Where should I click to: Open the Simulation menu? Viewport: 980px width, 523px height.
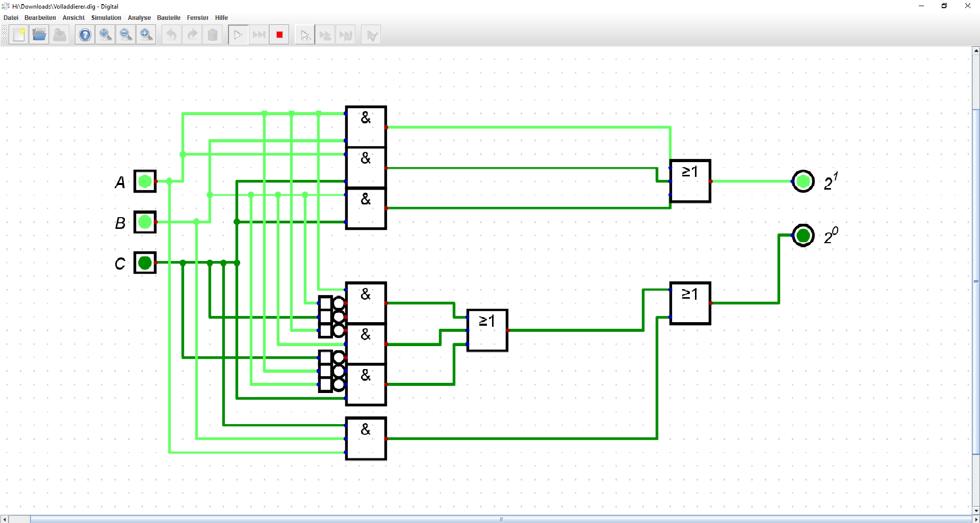click(106, 18)
